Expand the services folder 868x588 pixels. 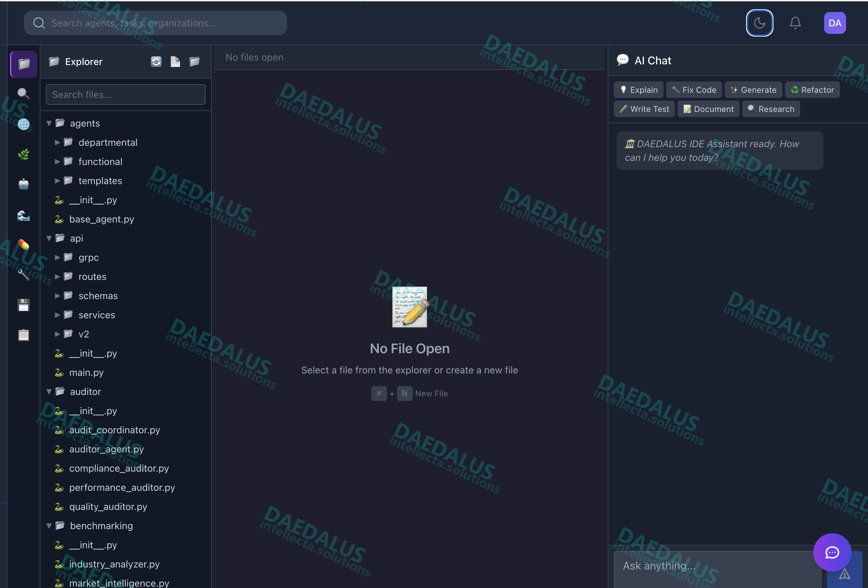57,315
